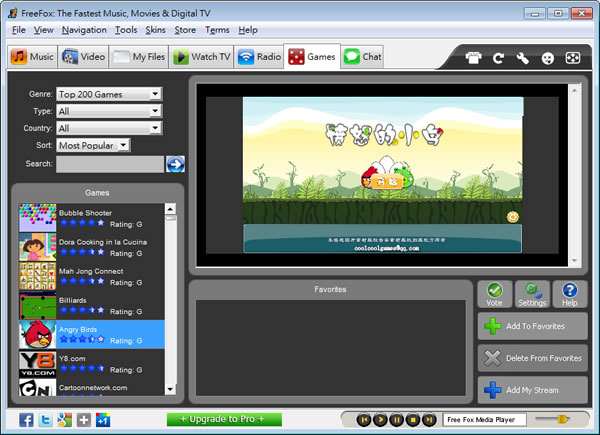Select Bubble Shooter game thumbnail
Image resolution: width=600 pixels, height=435 pixels.
(x=38, y=218)
